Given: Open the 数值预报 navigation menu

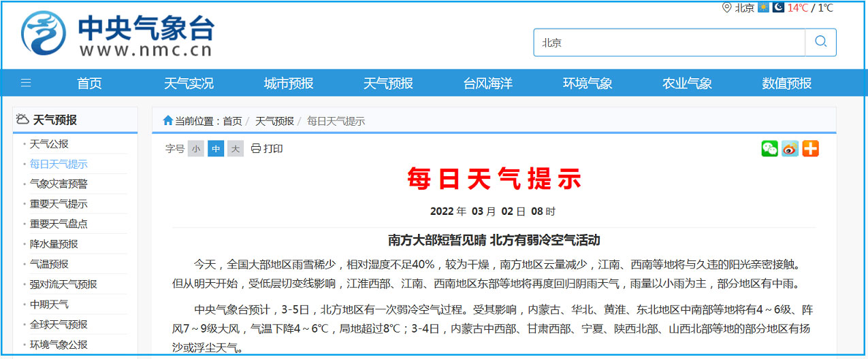Looking at the screenshot, I should tap(787, 84).
